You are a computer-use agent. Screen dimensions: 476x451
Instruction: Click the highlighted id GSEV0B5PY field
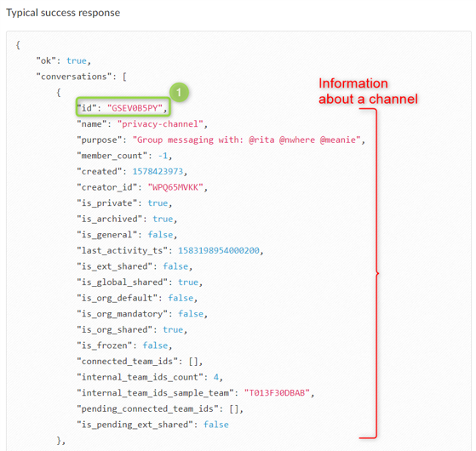(x=123, y=106)
